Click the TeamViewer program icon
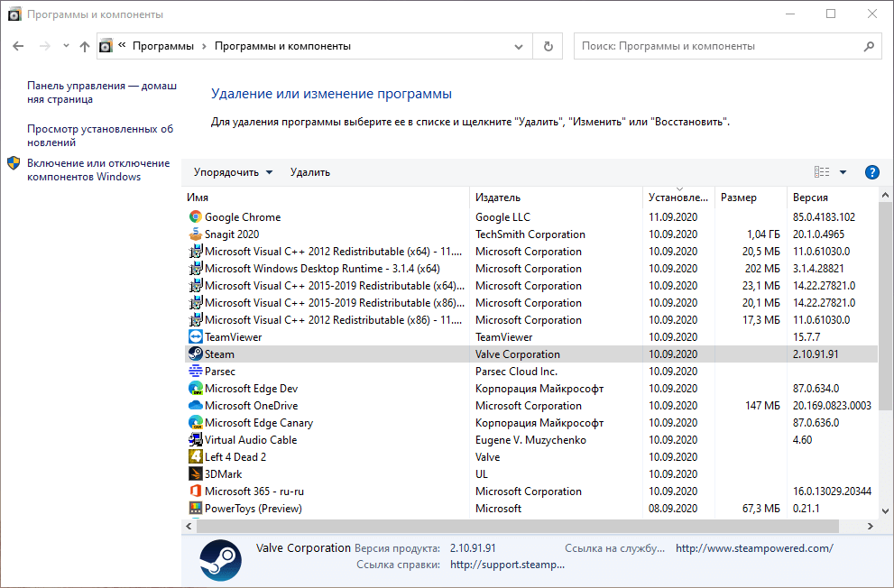 pos(196,336)
